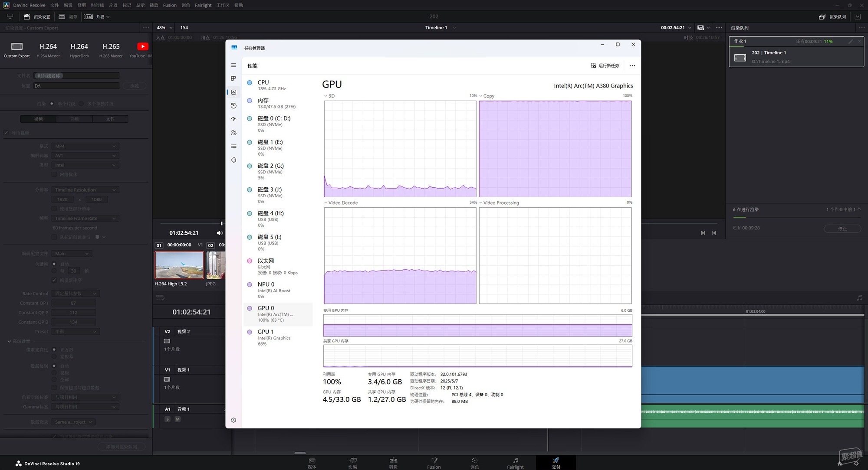The image size is (868, 470).
Task: Enable 保留超黑与超白数据 checkbox
Action: click(54, 388)
